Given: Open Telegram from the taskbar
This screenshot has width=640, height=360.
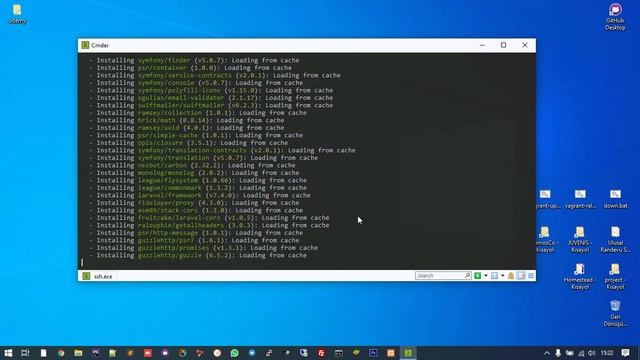Looking at the screenshot, I should (x=252, y=353).
